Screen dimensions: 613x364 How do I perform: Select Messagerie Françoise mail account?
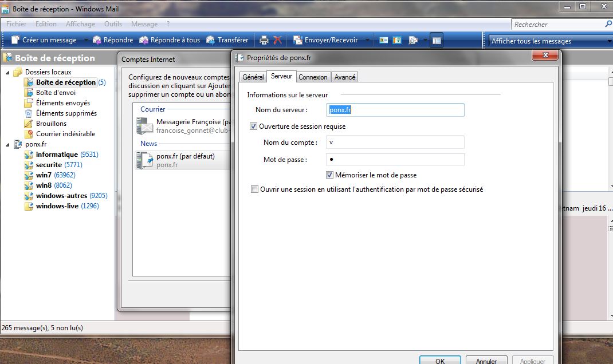[x=184, y=126]
